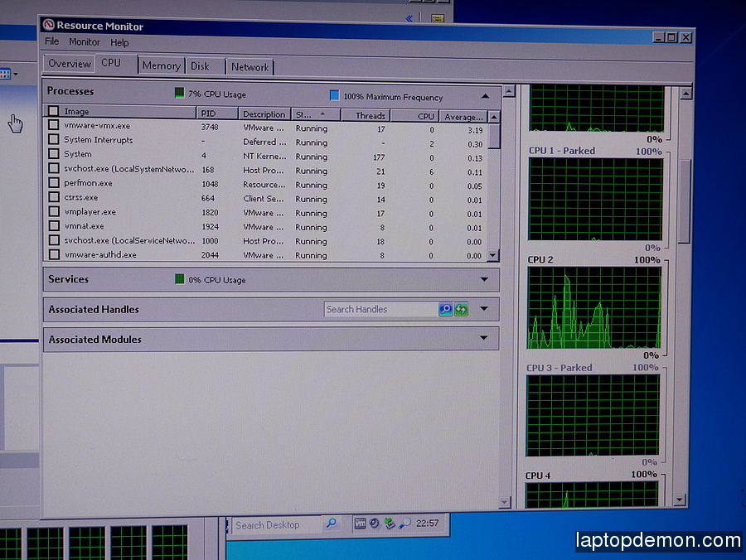Collapse the Processes section arrow

click(485, 96)
